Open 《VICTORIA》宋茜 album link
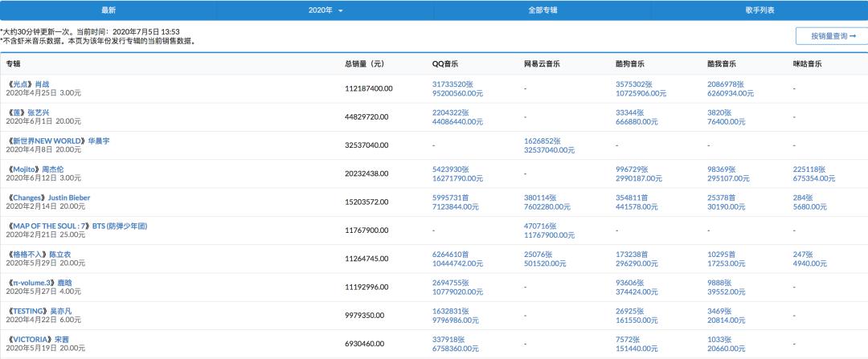The width and height of the screenshot is (868, 359). (38, 339)
